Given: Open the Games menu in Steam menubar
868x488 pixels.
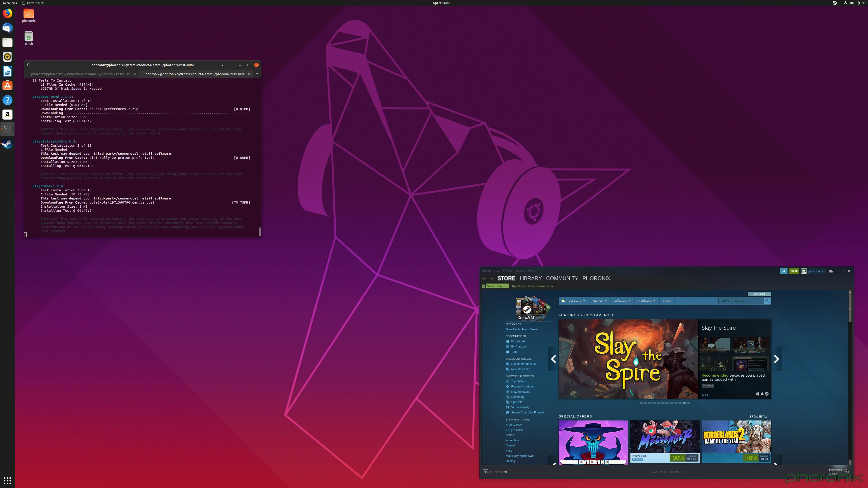Looking at the screenshot, I should tap(520, 270).
